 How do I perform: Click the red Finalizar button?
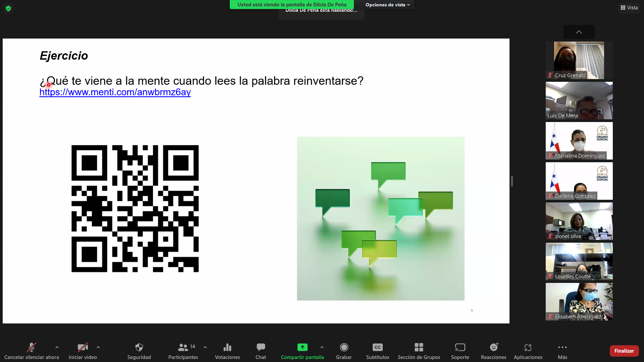(x=624, y=351)
